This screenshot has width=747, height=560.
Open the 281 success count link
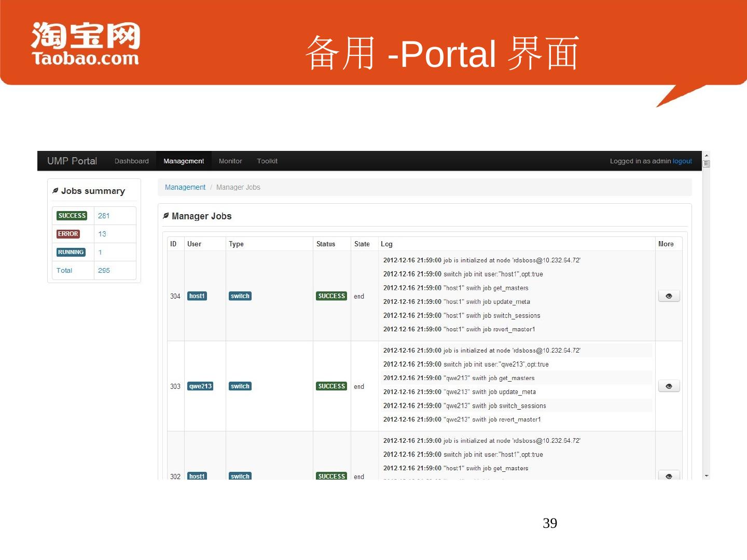click(x=104, y=216)
